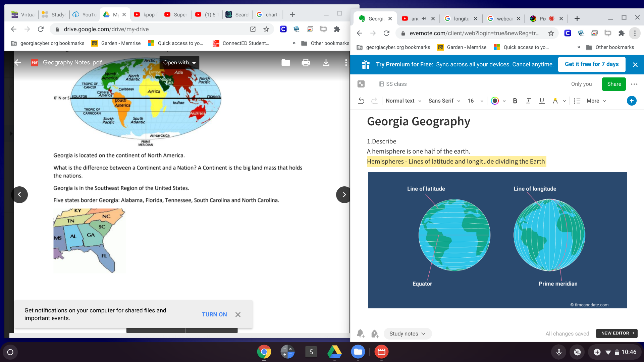Viewport: 644px width, 362px height.
Task: Open NEW EDITOR switcher dropdown
Action: 616,333
